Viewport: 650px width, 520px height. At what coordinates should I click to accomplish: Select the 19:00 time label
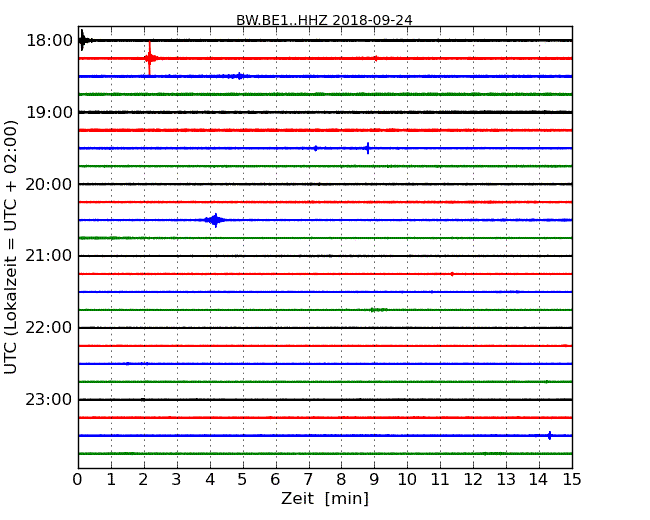[49, 112]
